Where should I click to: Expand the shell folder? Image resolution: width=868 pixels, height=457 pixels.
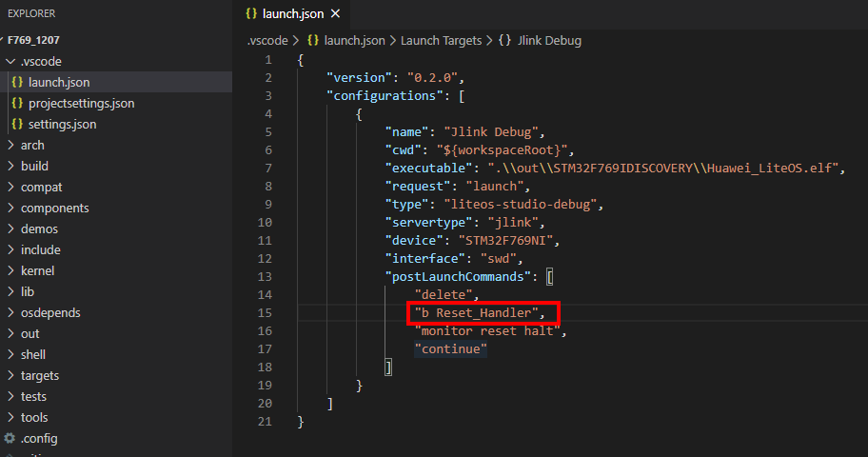pyautogui.click(x=10, y=354)
